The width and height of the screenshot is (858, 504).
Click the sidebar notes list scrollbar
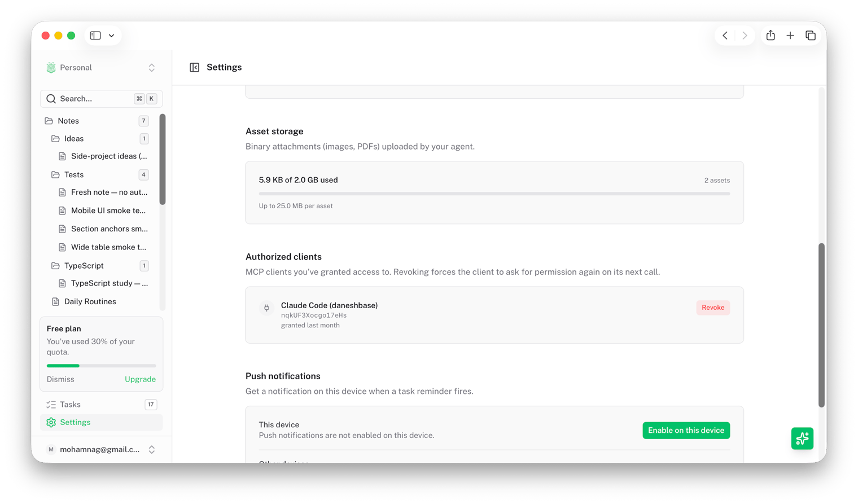point(163,159)
